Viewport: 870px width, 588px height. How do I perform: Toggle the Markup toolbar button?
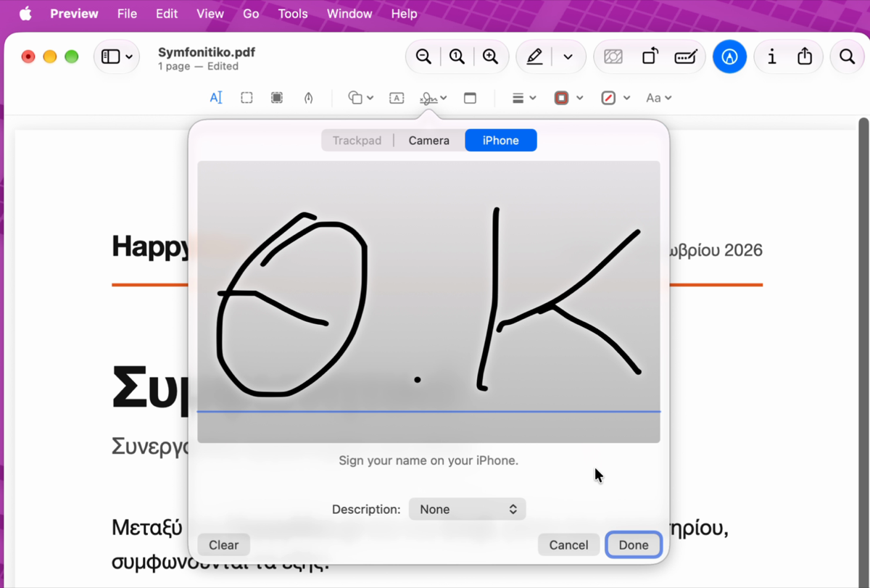pos(729,57)
